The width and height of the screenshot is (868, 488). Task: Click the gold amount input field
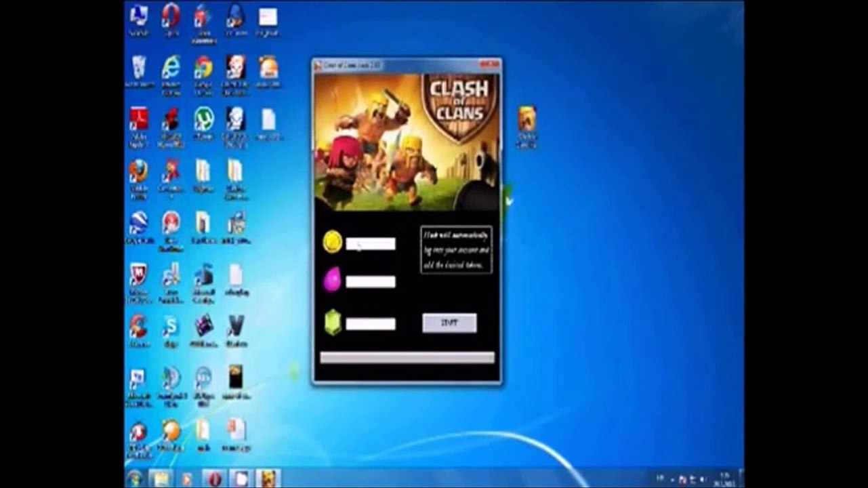click(371, 244)
